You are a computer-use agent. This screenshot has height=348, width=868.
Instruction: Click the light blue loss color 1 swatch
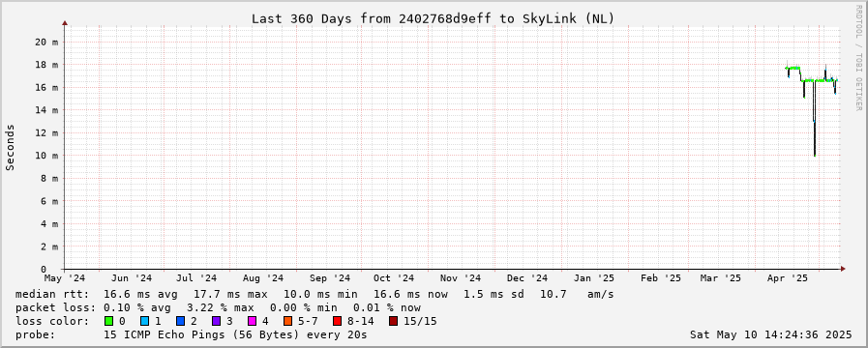144,321
